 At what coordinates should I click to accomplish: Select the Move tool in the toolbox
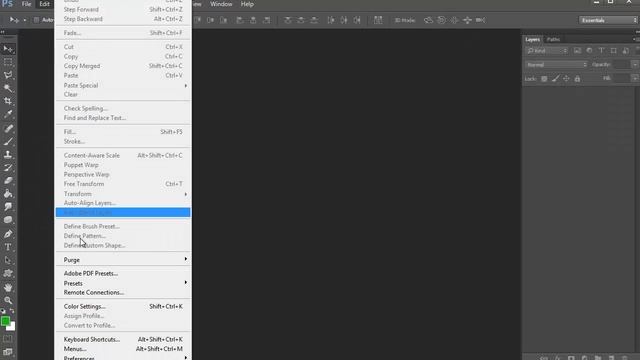(x=8, y=49)
